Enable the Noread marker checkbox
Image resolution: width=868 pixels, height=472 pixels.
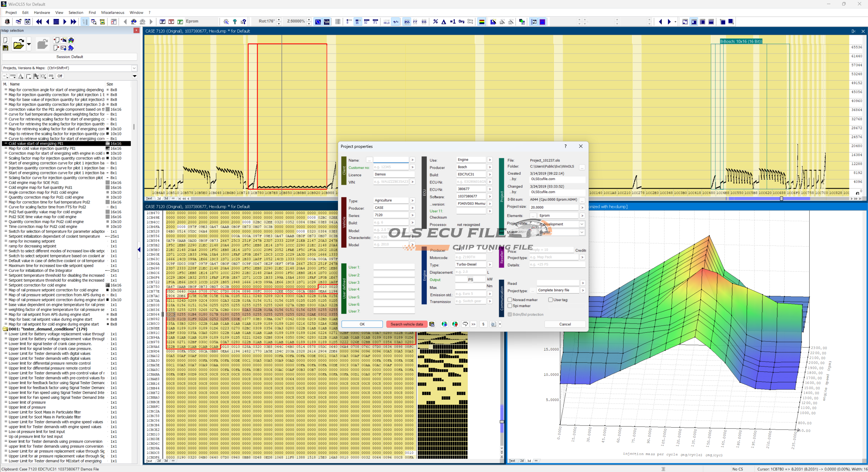click(510, 300)
